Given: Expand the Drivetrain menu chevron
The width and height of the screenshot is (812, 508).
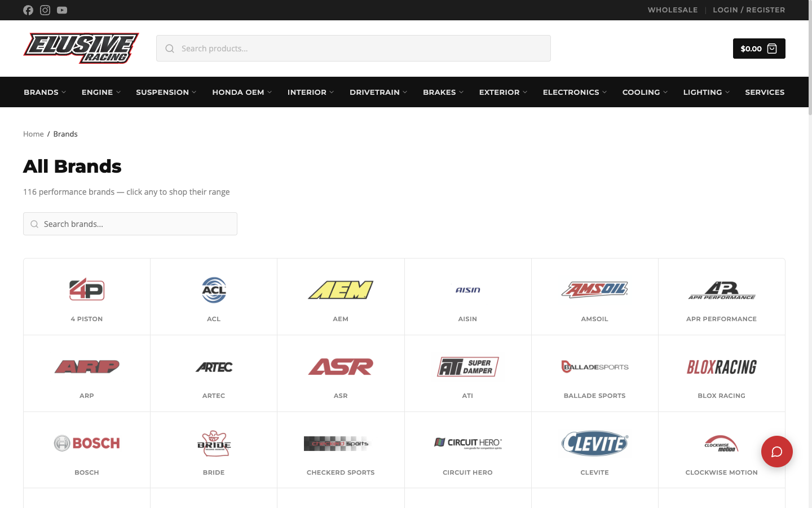Looking at the screenshot, I should click(x=405, y=93).
